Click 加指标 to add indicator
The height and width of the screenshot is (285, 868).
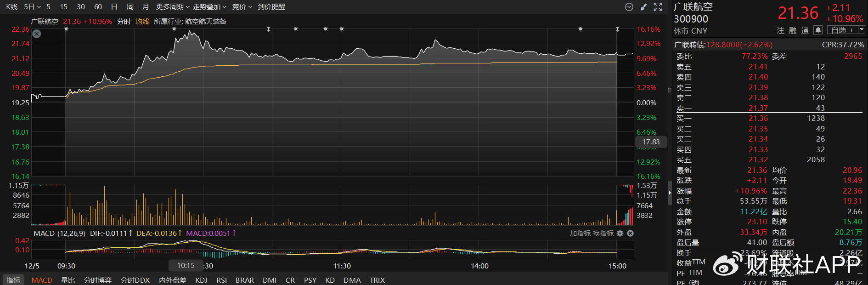pyautogui.click(x=580, y=234)
